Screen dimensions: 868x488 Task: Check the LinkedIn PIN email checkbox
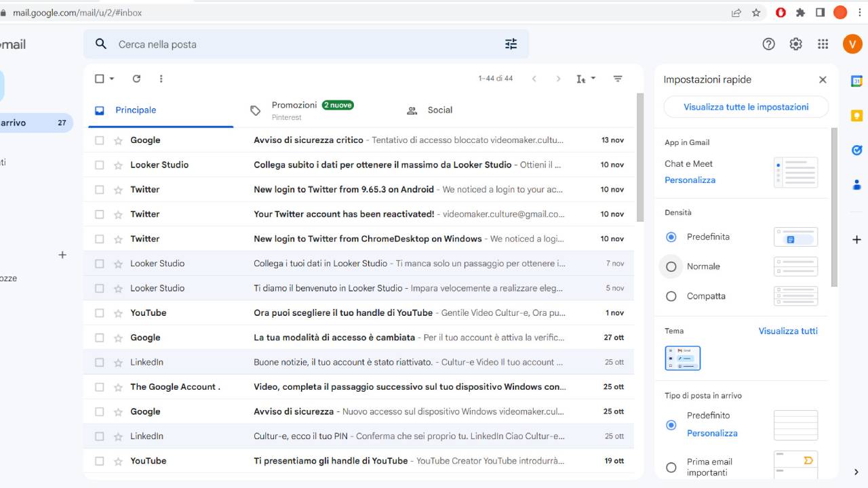(x=100, y=436)
